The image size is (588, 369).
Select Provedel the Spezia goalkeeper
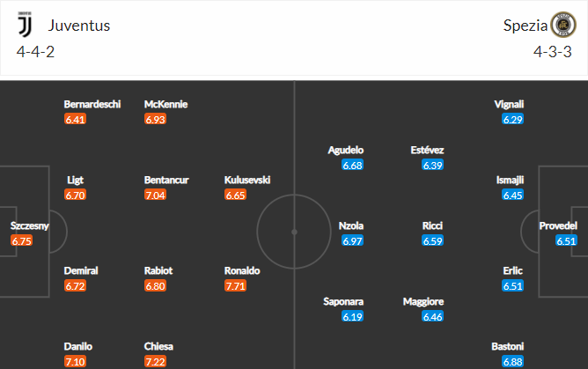[558, 225]
